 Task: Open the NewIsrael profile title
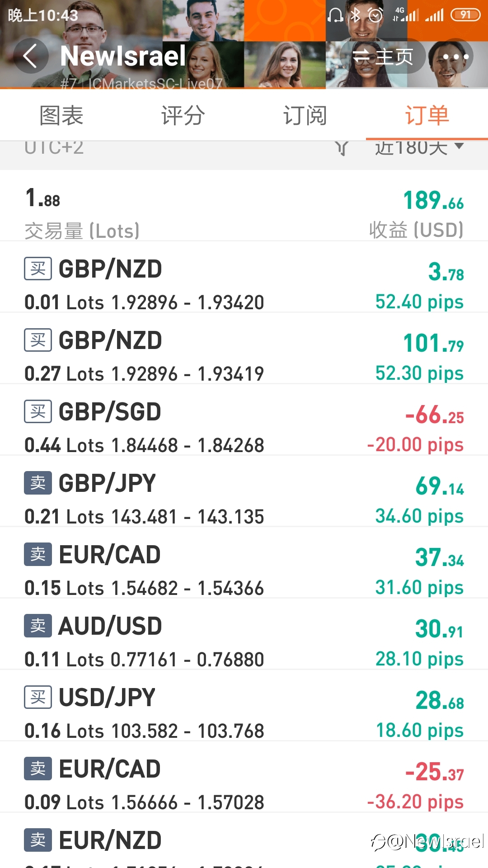(x=123, y=56)
